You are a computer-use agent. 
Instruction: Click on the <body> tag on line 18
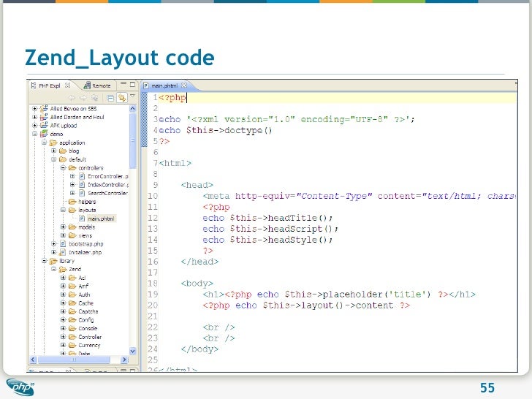point(197,284)
